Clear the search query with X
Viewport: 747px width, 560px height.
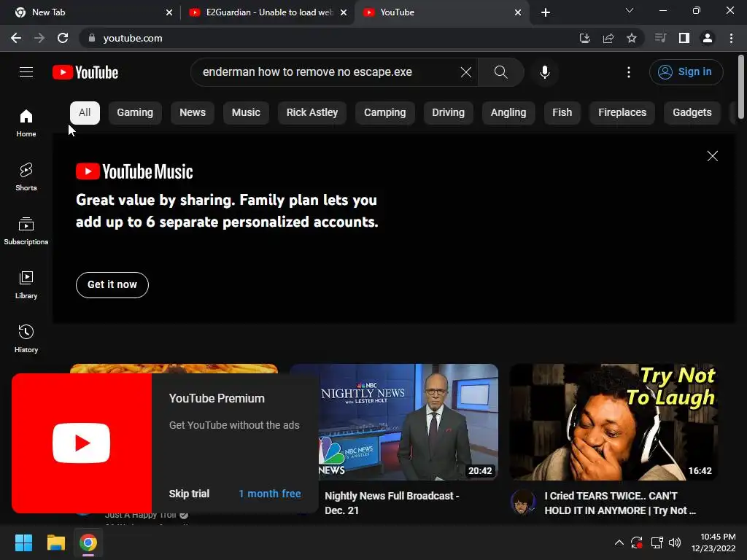(x=466, y=72)
